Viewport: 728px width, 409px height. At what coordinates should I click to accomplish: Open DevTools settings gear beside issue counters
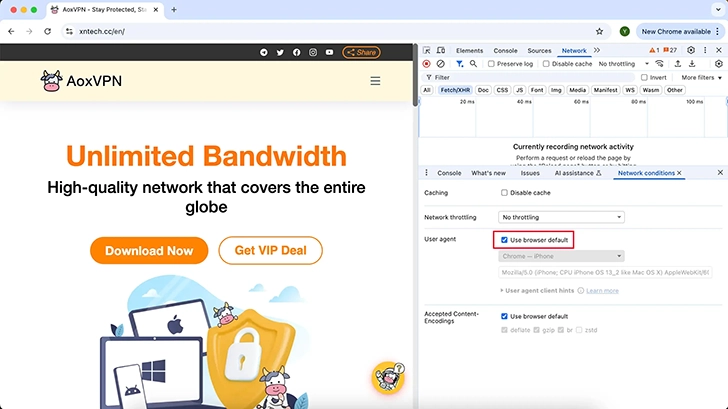pos(691,50)
